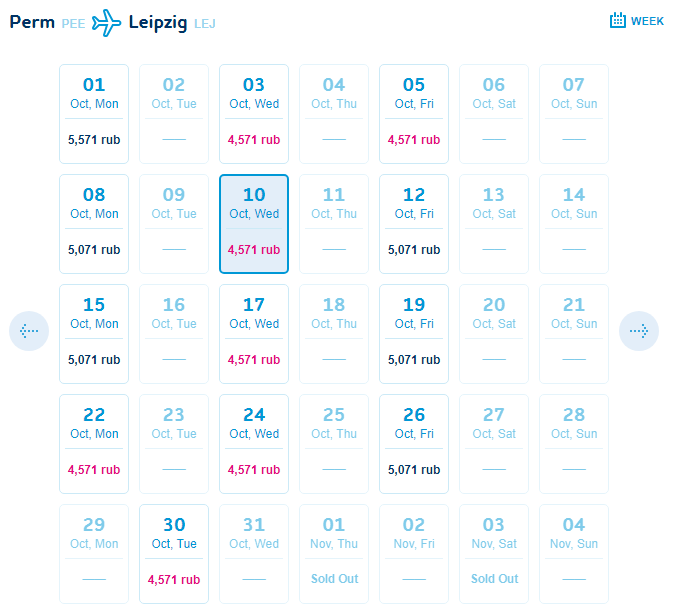This screenshot has width=692, height=612.
Task: Choose 22 Oct, Mon cheap fare
Action: [94, 444]
